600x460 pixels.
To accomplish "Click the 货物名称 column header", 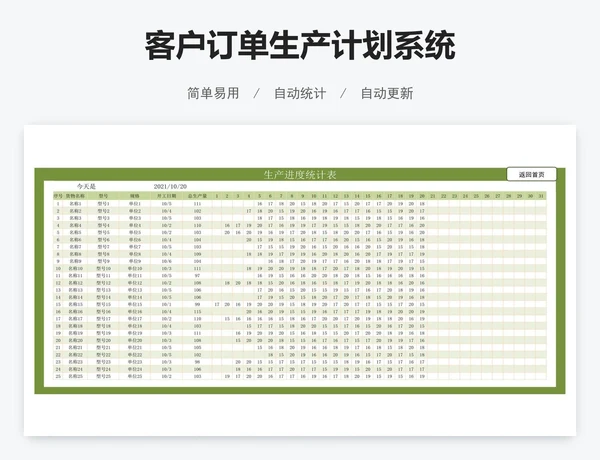I will (75, 196).
